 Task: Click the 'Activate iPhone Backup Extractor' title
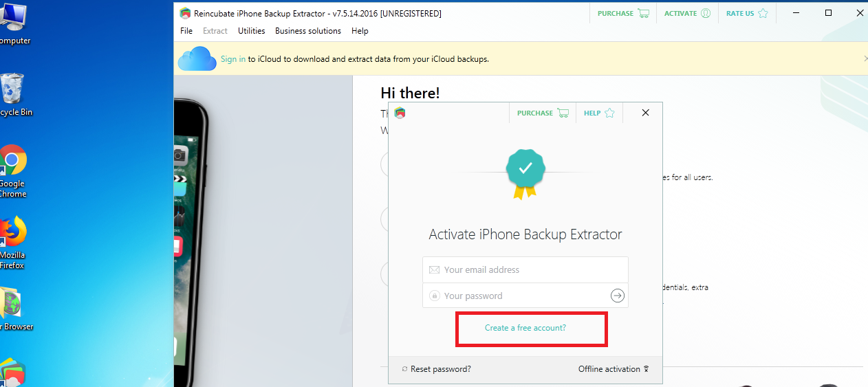(x=525, y=234)
